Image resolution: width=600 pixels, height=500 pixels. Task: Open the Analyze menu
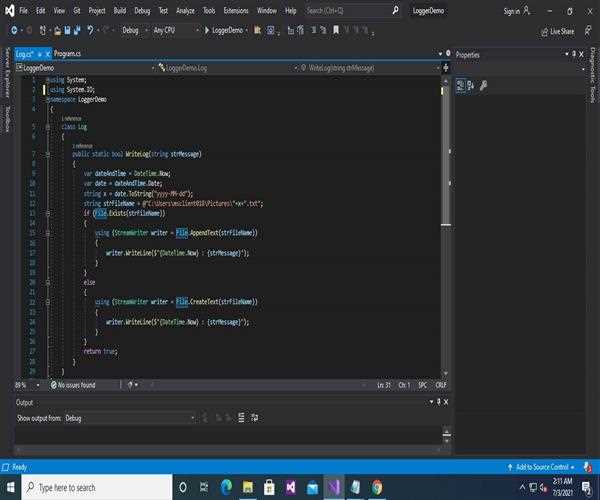[x=185, y=10]
